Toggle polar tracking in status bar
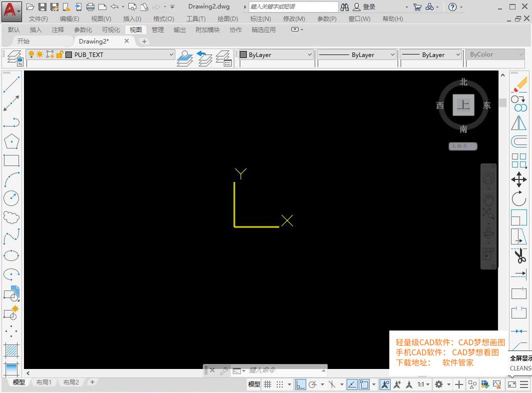This screenshot has height=393, width=532. pos(313,384)
